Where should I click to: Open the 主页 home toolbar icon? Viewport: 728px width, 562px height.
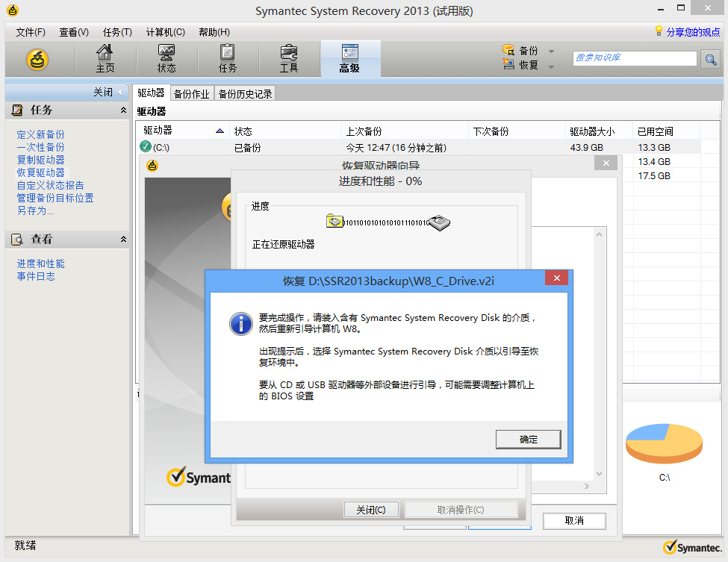[x=105, y=58]
